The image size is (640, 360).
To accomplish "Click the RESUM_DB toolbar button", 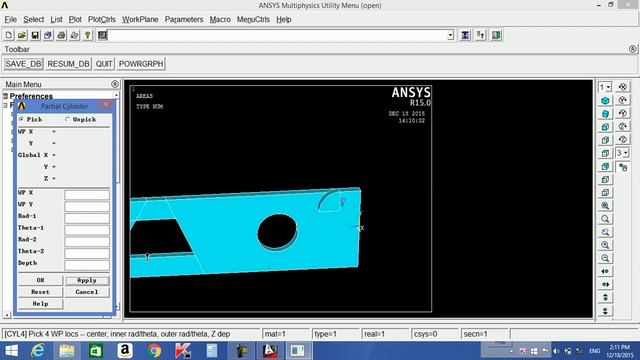I will pyautogui.click(x=68, y=64).
